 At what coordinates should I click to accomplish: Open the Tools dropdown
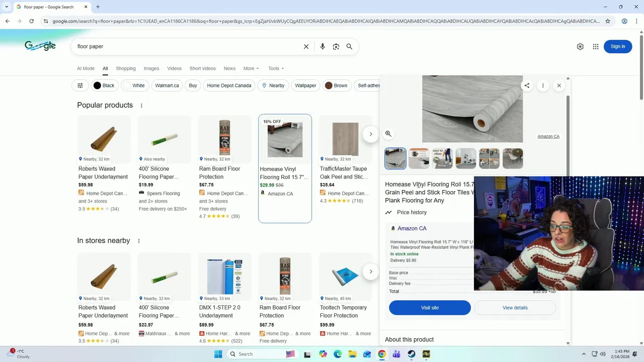pos(276,68)
